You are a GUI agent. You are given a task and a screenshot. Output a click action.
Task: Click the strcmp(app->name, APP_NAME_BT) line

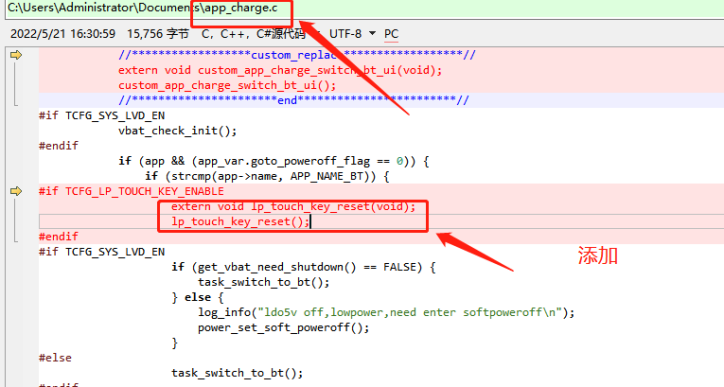(267, 176)
